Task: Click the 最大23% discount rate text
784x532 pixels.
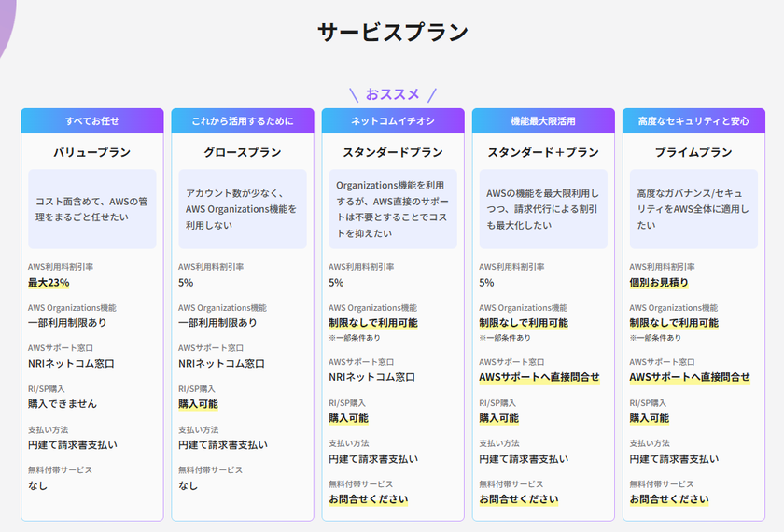Action: (x=49, y=283)
